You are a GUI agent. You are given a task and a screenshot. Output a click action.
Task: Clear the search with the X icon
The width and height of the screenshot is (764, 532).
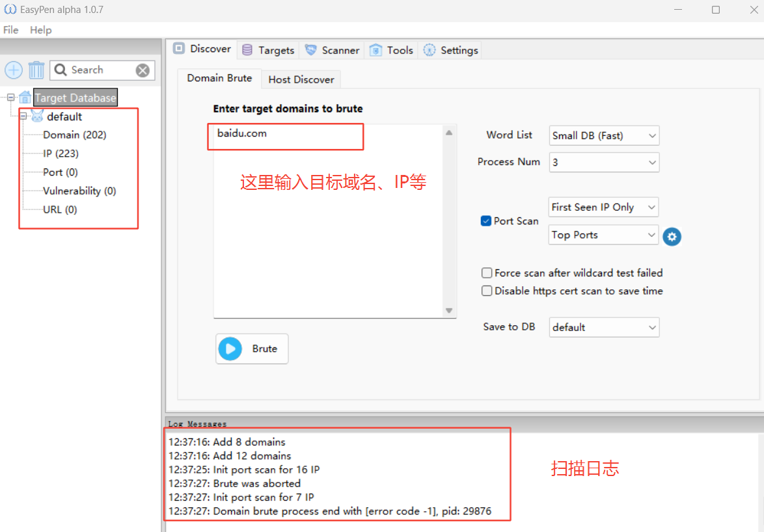(143, 70)
